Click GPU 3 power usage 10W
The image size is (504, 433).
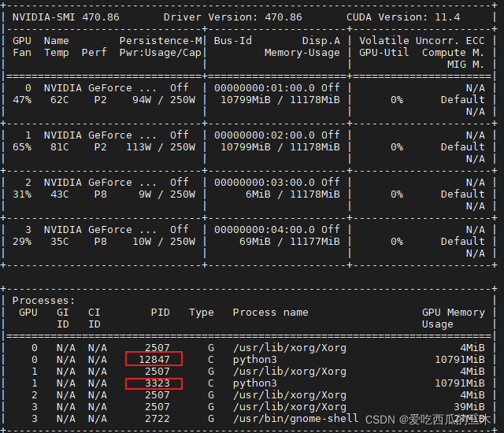[142, 242]
